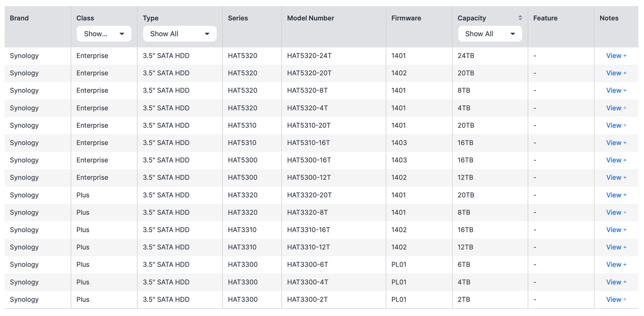Image resolution: width=644 pixels, height=316 pixels.
Task: Click the series cell in the HAT3310-16T row
Action: click(x=242, y=230)
